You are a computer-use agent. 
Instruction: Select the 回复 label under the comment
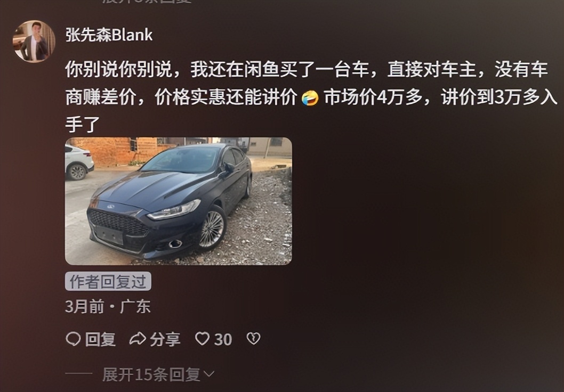click(100, 339)
